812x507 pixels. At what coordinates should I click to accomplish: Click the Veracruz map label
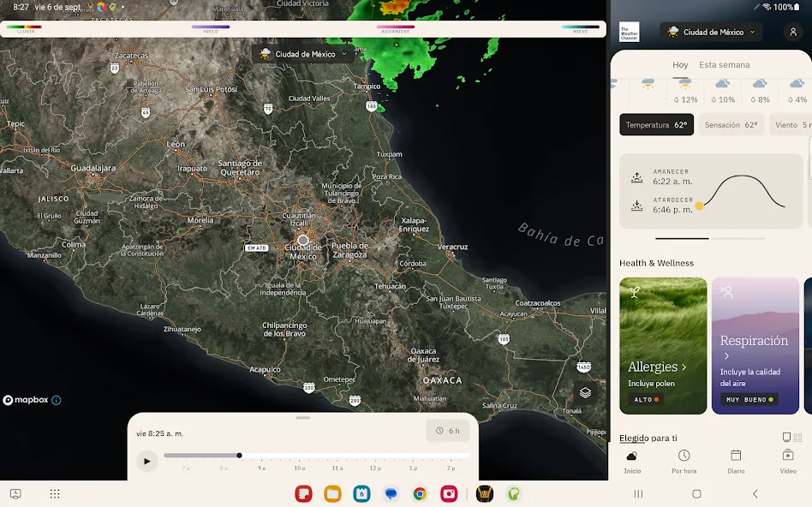pos(452,247)
